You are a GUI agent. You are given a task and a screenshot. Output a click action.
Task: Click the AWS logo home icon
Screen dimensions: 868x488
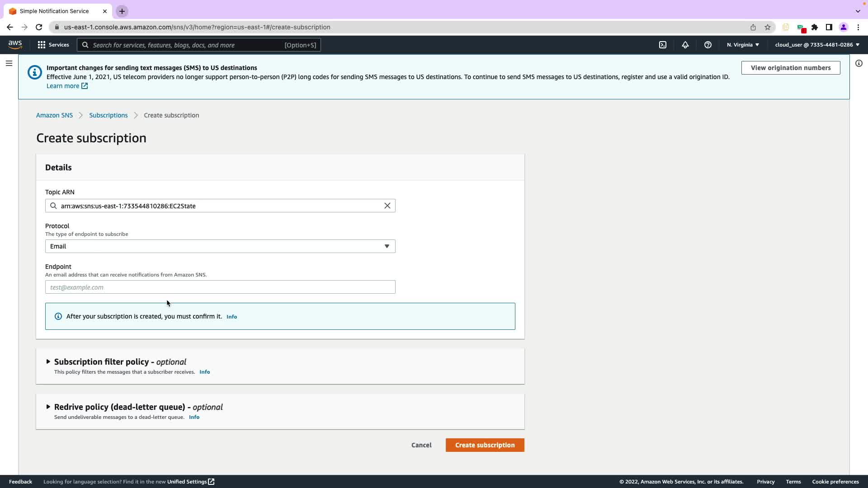point(15,44)
